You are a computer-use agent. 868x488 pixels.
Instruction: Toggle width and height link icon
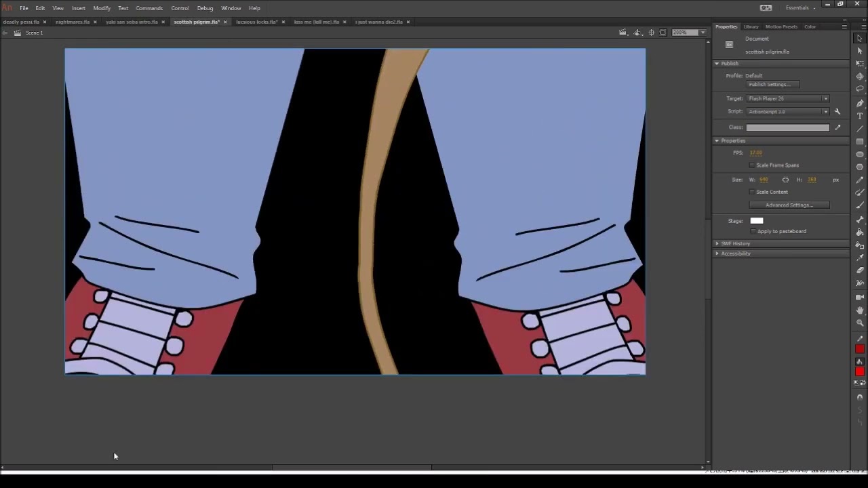click(x=785, y=180)
